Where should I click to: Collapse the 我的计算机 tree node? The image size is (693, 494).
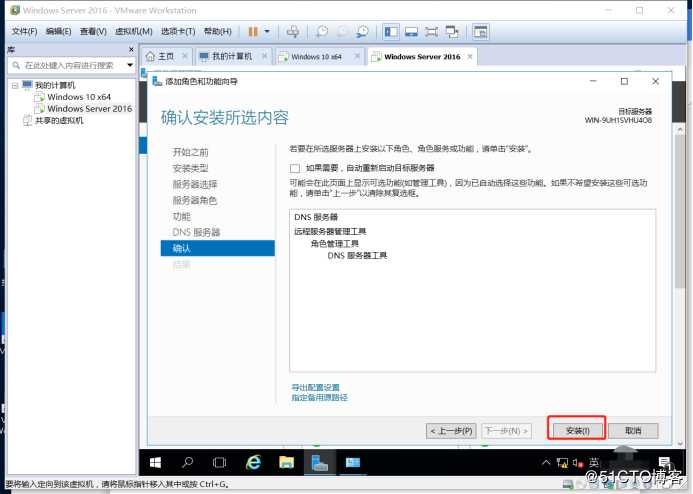[x=15, y=85]
